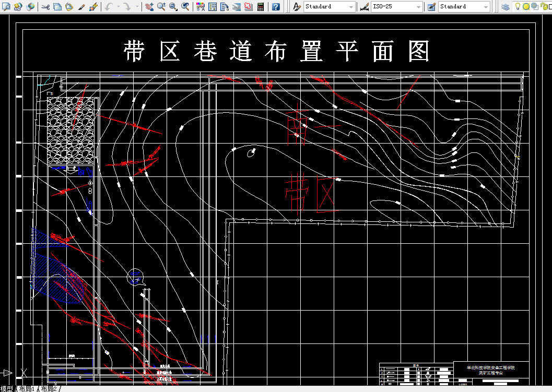The width and height of the screenshot is (552, 392).
Task: Click the 3D DWF globe icon
Action: [30, 6]
